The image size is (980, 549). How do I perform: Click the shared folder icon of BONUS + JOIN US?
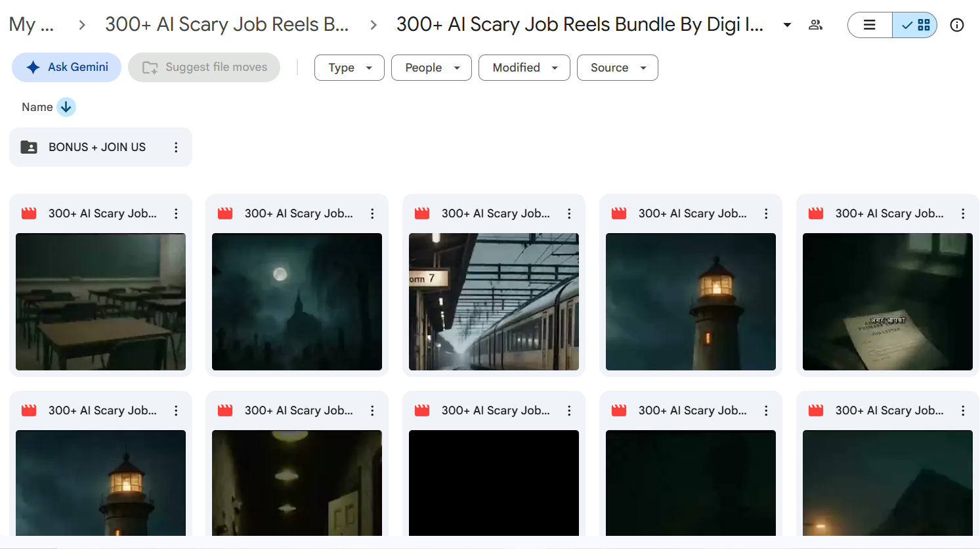[29, 147]
